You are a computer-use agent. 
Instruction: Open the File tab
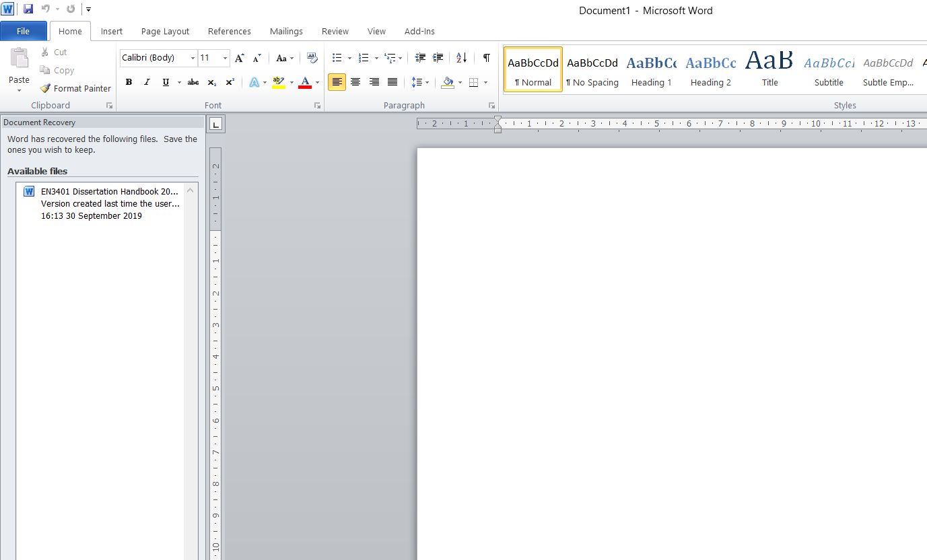(23, 31)
